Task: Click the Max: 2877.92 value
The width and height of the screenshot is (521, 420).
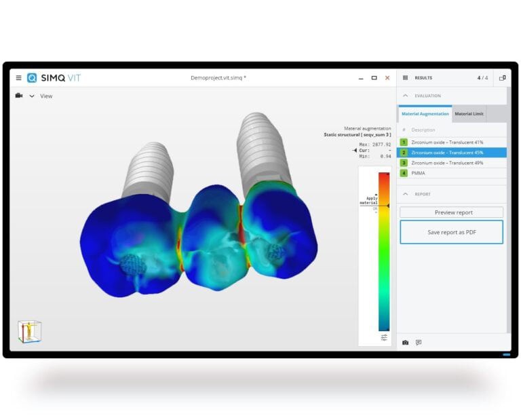Action: (375, 145)
